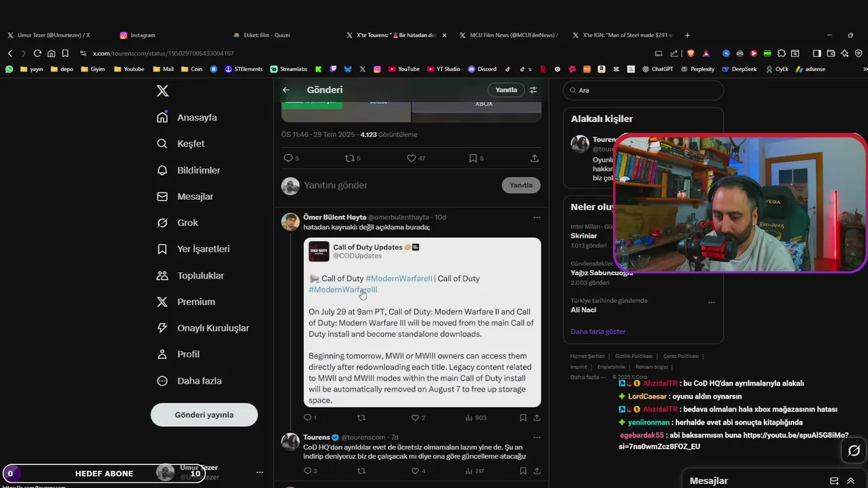The height and width of the screenshot is (488, 868).
Task: Like the Tourens comment with 4 likes
Action: (418, 470)
